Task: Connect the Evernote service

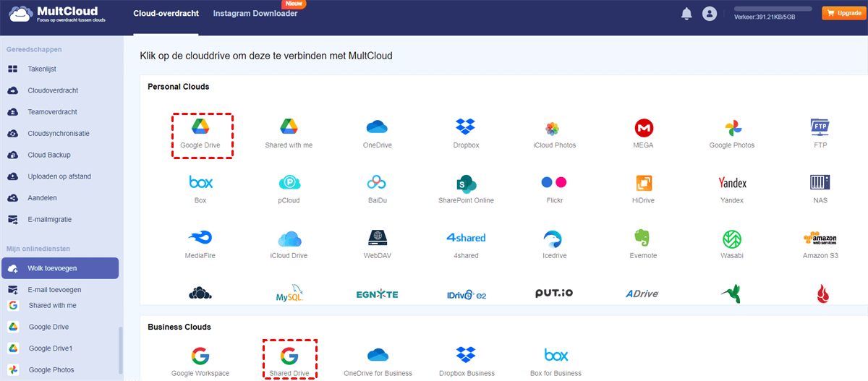Action: [x=643, y=244]
